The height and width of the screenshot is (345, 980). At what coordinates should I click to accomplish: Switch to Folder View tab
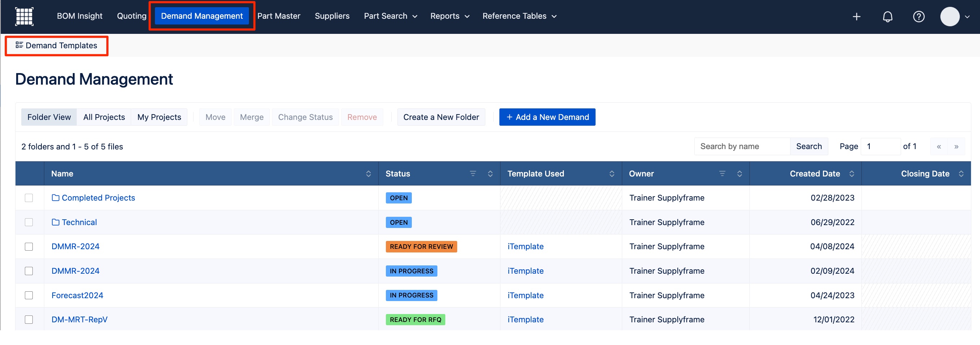[49, 117]
